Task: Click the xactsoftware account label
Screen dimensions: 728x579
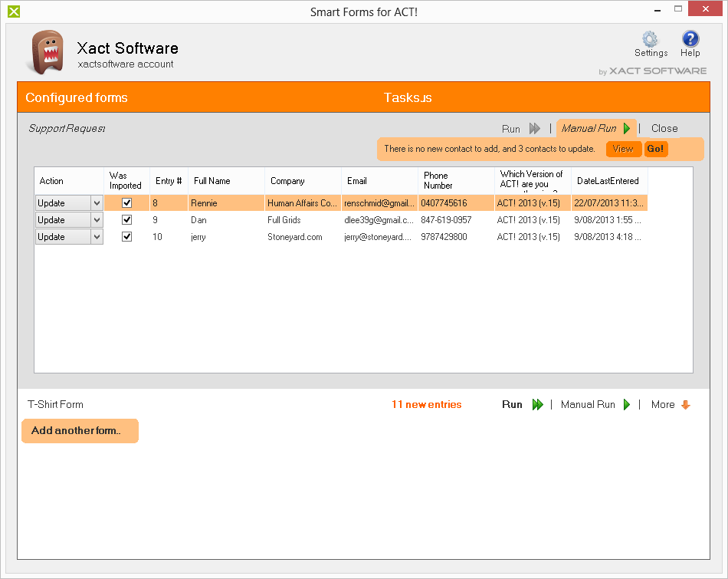Action: 126,64
